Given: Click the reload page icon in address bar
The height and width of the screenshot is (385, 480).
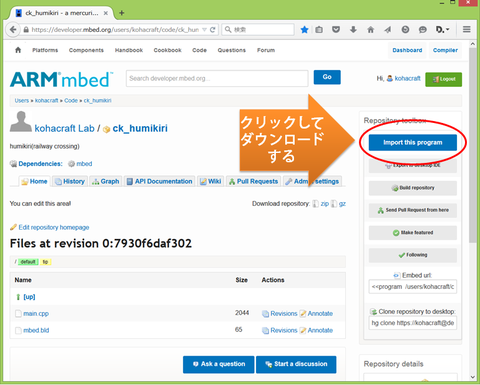Looking at the screenshot, I should (x=212, y=30).
